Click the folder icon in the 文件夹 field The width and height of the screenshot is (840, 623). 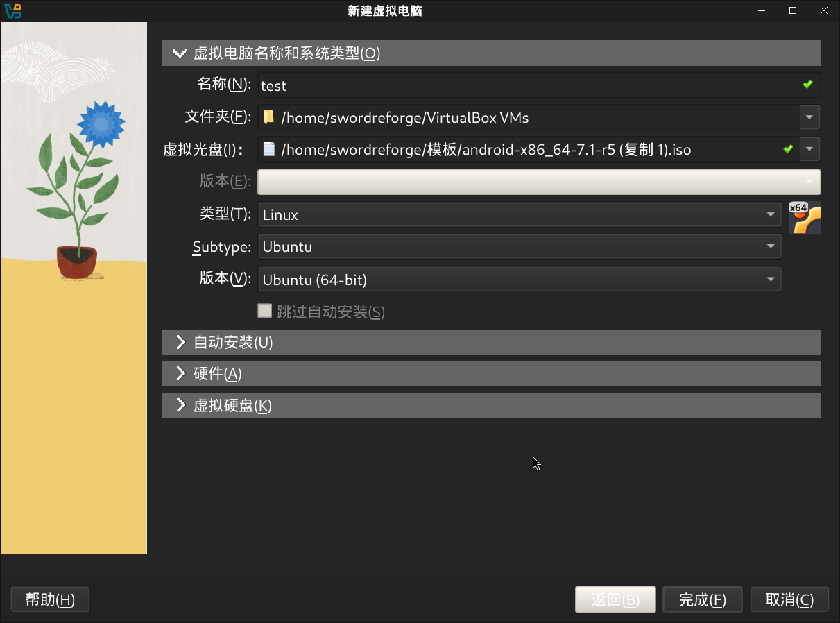[x=268, y=117]
